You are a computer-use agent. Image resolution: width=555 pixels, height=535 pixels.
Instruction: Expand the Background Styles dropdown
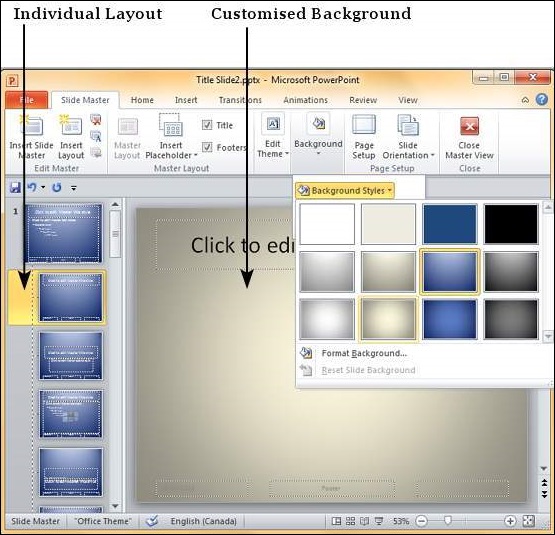pyautogui.click(x=345, y=190)
